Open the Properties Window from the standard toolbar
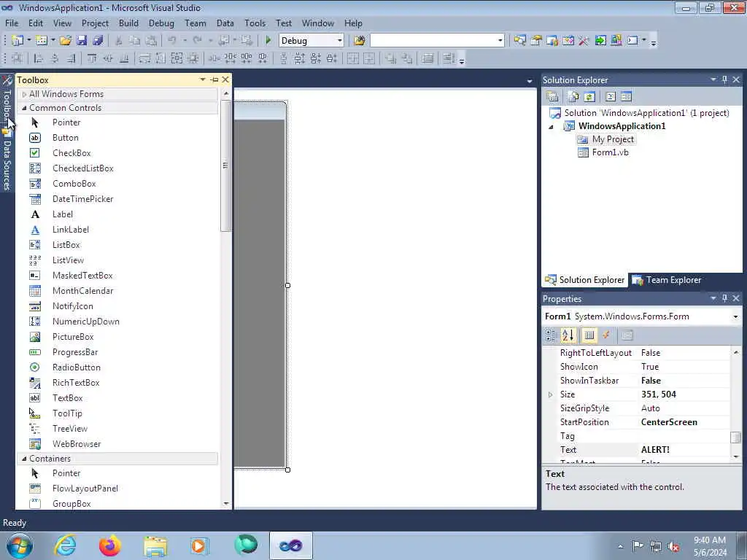747x560 pixels. point(536,41)
